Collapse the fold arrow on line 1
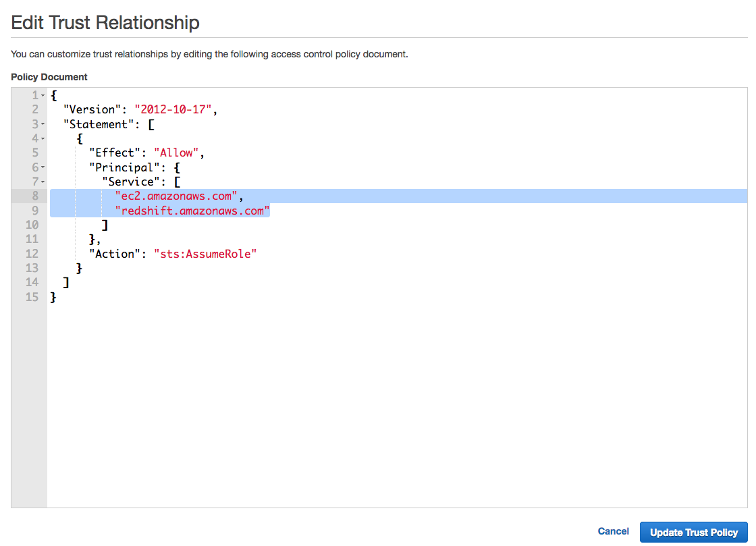Image resolution: width=756 pixels, height=546 pixels. pos(43,95)
